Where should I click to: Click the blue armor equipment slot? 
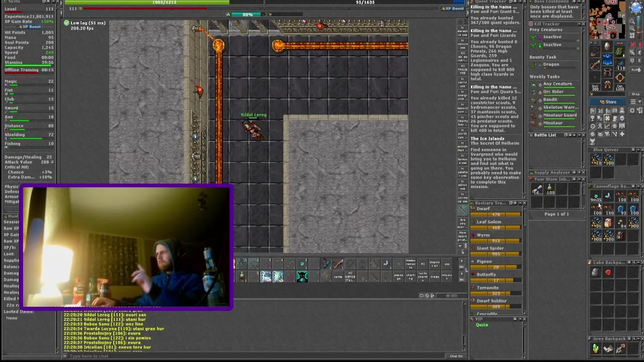(x=607, y=59)
